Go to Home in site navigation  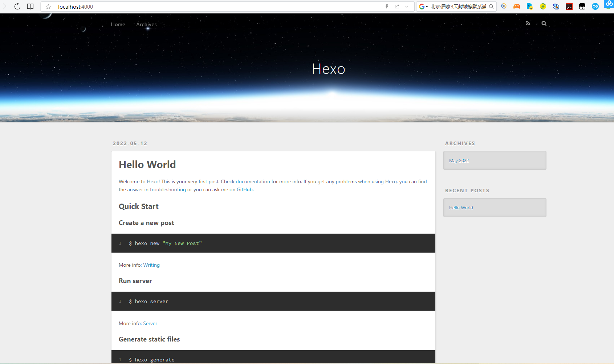point(118,24)
